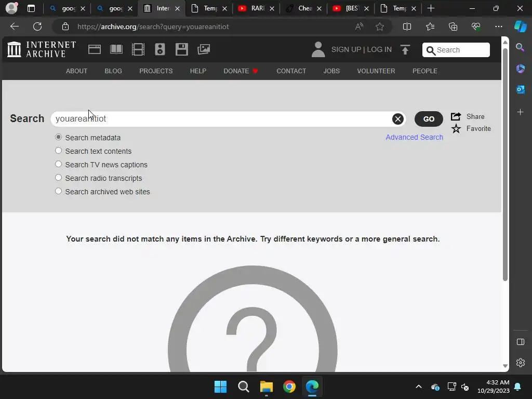
Task: View site information lock icon
Action: pyautogui.click(x=65, y=26)
